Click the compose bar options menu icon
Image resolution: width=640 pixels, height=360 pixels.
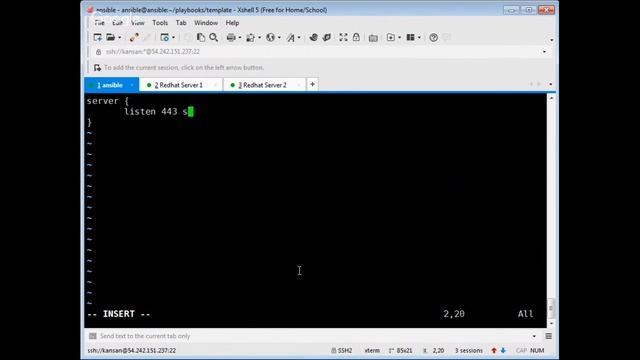click(549, 336)
